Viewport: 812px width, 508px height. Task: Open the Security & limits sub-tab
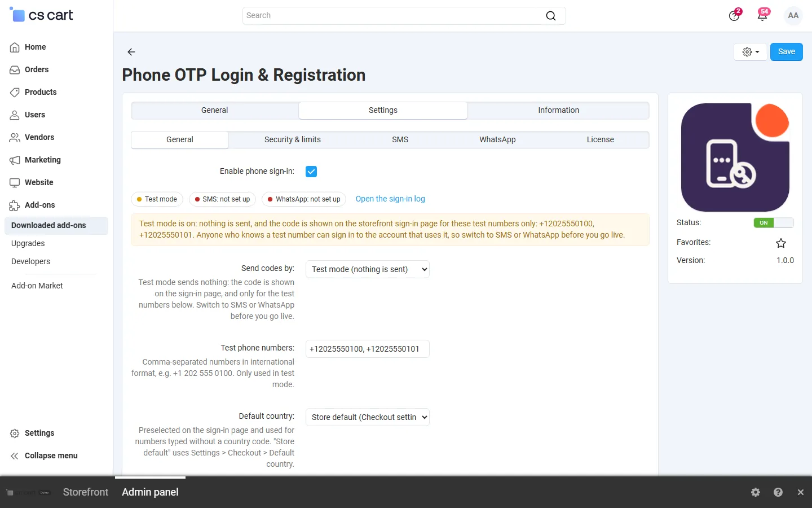(x=293, y=140)
